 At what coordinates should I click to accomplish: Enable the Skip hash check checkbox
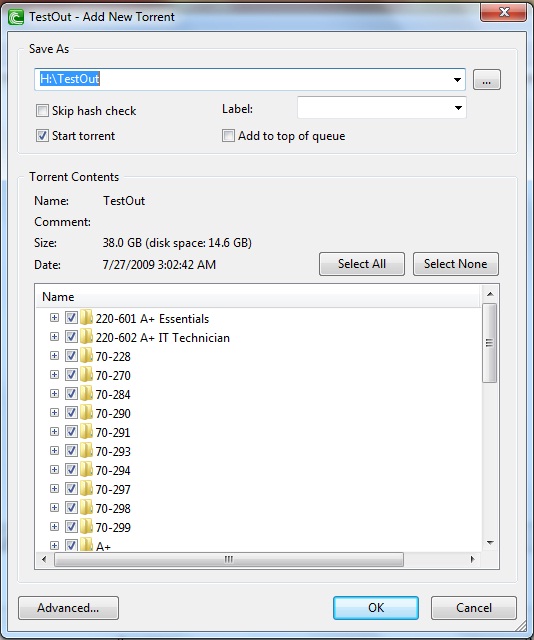click(x=42, y=111)
